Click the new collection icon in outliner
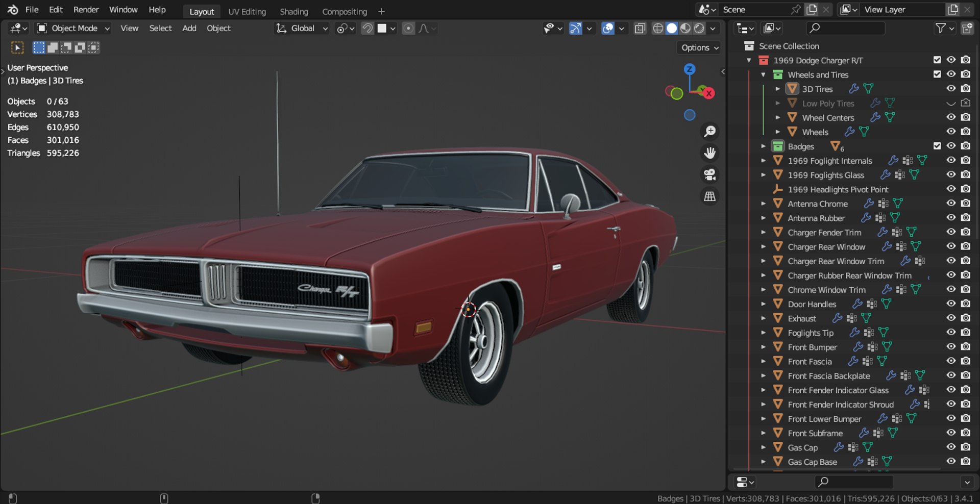 (x=967, y=29)
